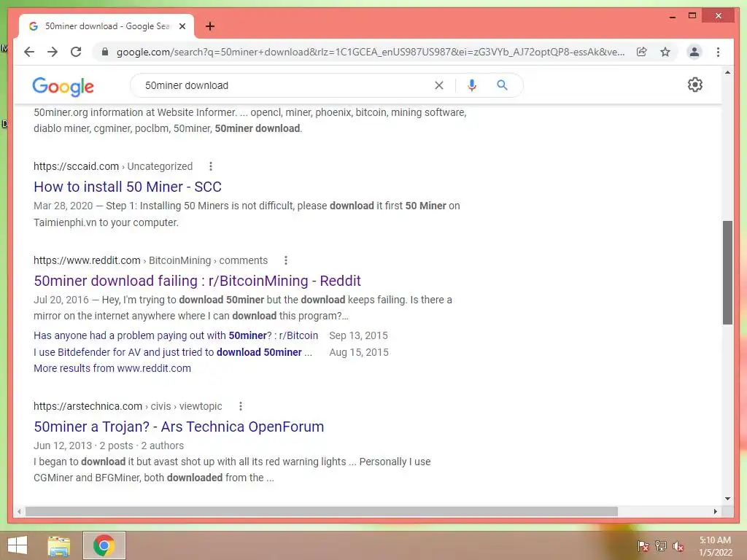
Task: Open Google quick settings gear
Action: (x=694, y=85)
